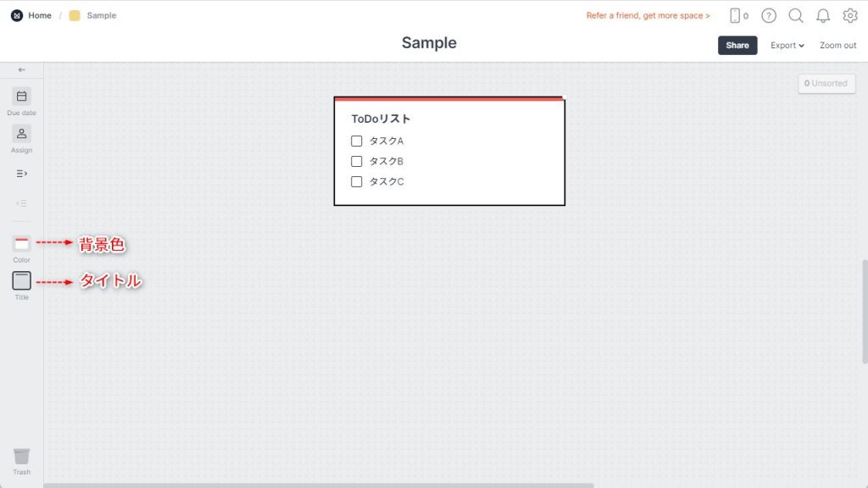Open the search magnifier icon
Screen dimensions: 868x488
coord(796,15)
